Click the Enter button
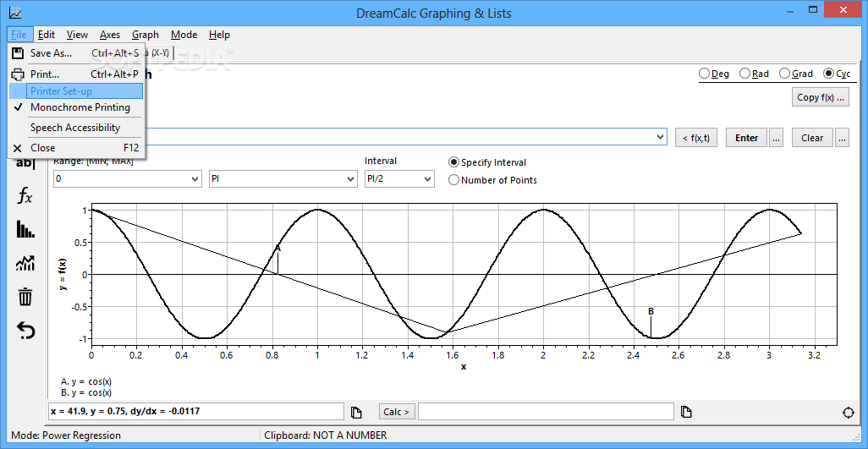The image size is (868, 449). (x=746, y=138)
